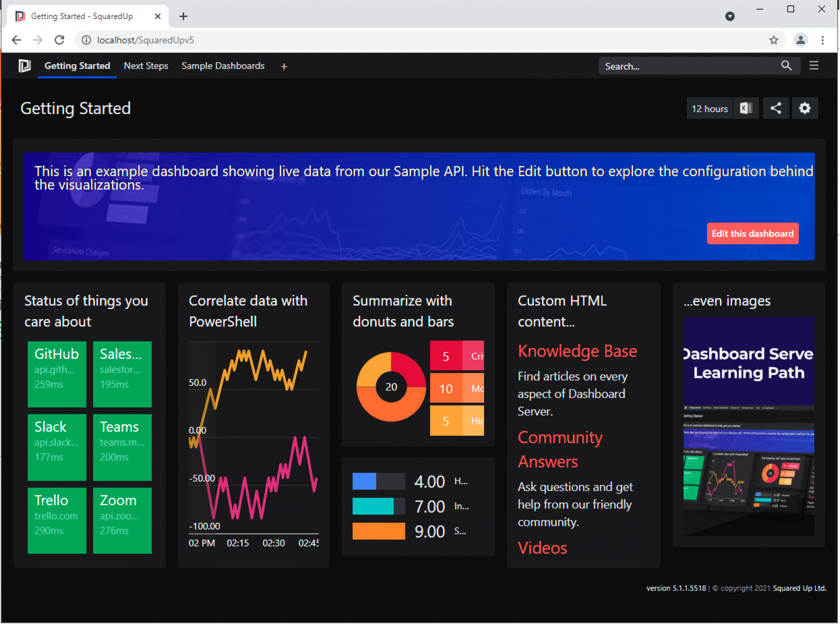Image resolution: width=840 pixels, height=624 pixels.
Task: Click 'Custom HTML content...' title
Action: click(x=562, y=311)
